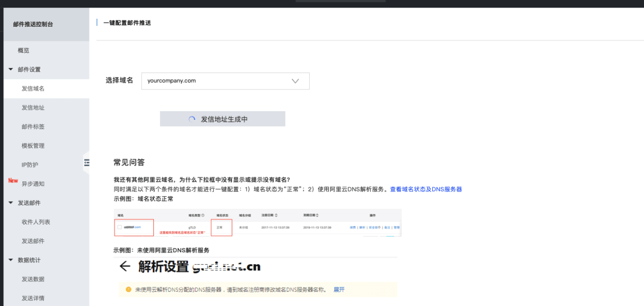Click the 发信地址生成中 progress button
The image size is (644, 306).
(222, 118)
